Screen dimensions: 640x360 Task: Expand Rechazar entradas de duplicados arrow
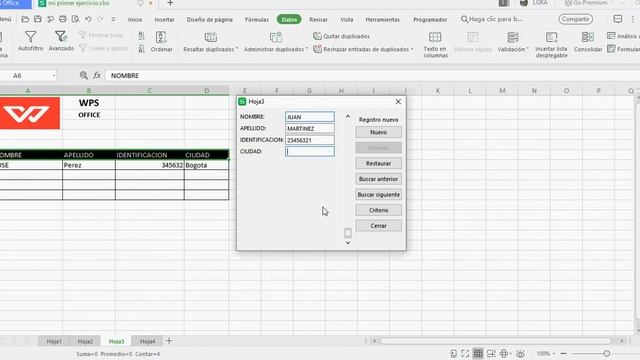(412, 49)
